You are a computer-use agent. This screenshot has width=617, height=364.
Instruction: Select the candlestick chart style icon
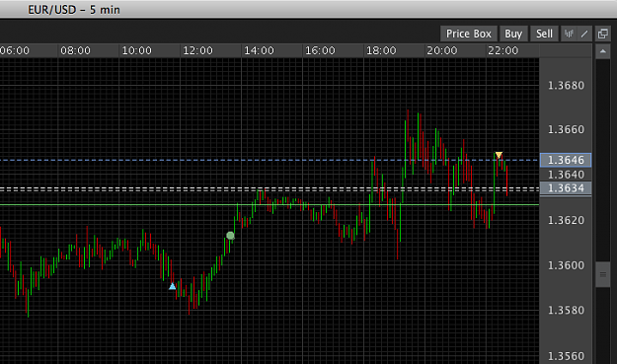point(569,34)
